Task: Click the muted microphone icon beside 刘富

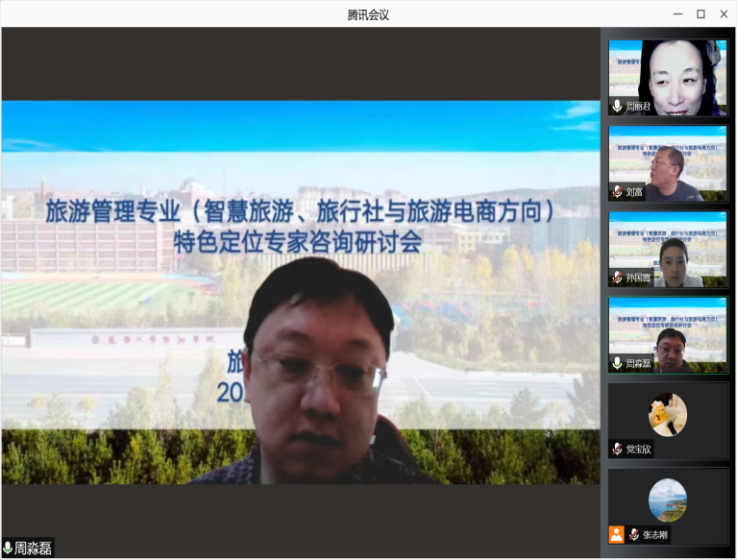Action: pyautogui.click(x=617, y=192)
